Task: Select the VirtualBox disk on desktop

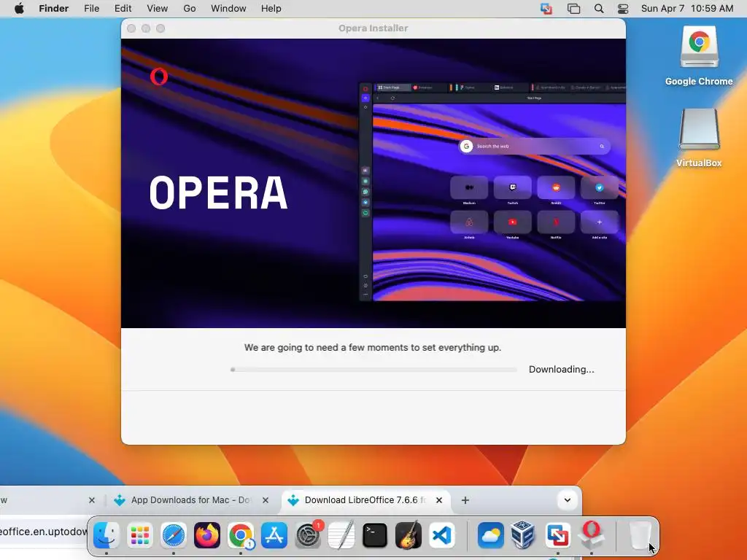Action: [699, 138]
